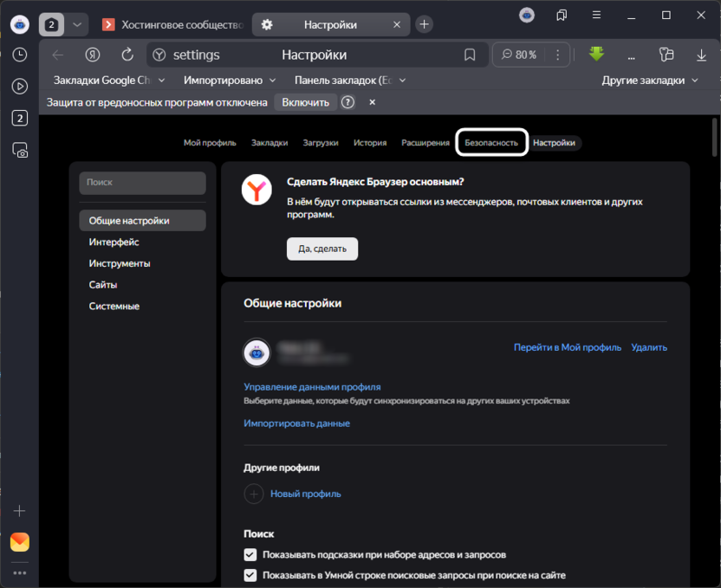The width and height of the screenshot is (721, 588).
Task: Go to Расширения section
Action: 425,143
